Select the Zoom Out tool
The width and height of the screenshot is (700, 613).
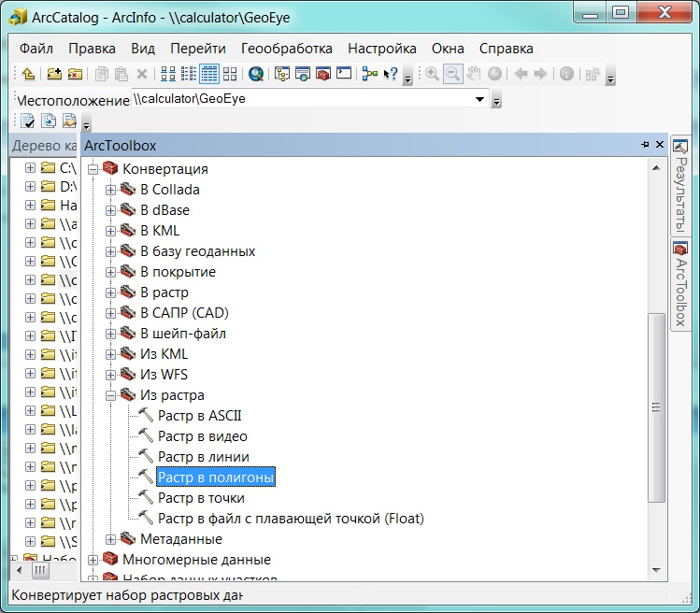point(452,74)
